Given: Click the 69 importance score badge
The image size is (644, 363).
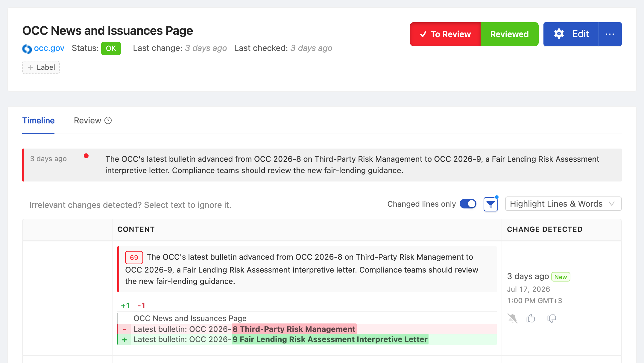Looking at the screenshot, I should (x=134, y=258).
